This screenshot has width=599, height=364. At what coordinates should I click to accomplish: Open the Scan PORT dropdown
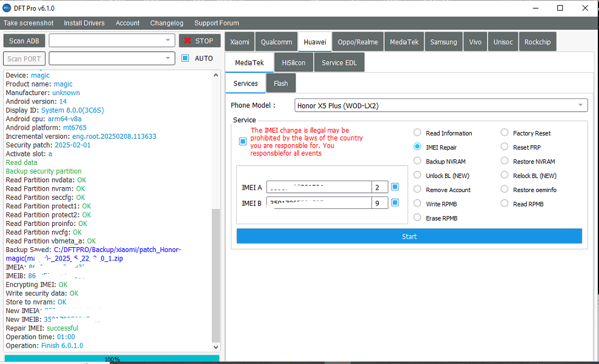click(112, 58)
